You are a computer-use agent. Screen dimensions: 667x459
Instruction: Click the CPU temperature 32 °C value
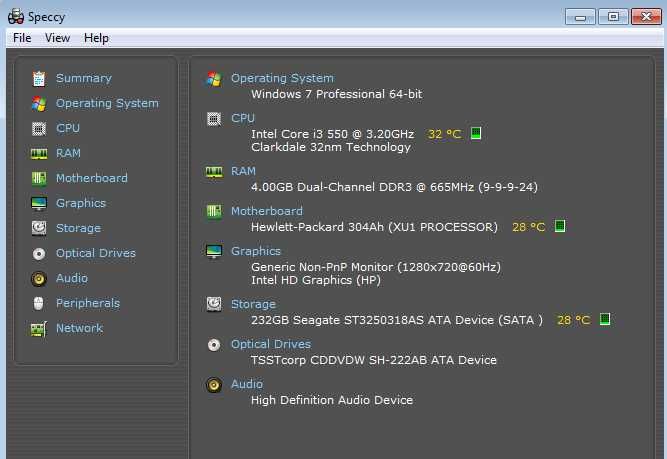445,134
